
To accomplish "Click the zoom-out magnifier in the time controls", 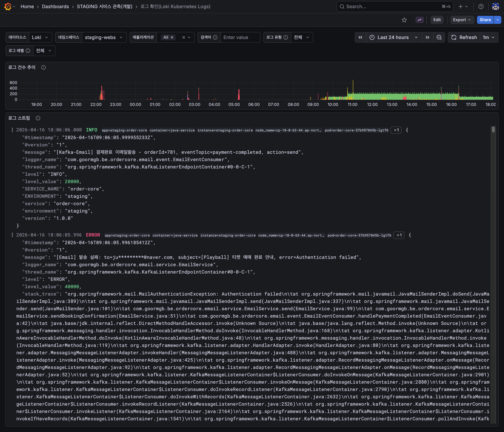I will (439, 37).
